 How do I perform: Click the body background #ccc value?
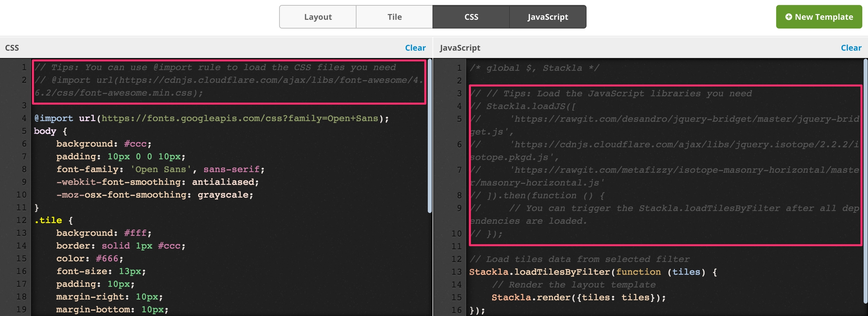[135, 144]
